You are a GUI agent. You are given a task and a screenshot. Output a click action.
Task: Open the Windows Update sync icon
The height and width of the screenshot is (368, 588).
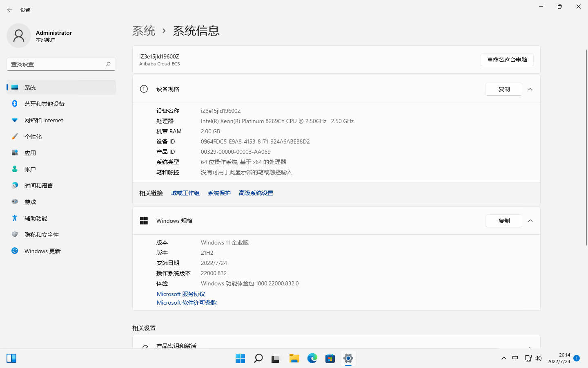click(x=15, y=251)
